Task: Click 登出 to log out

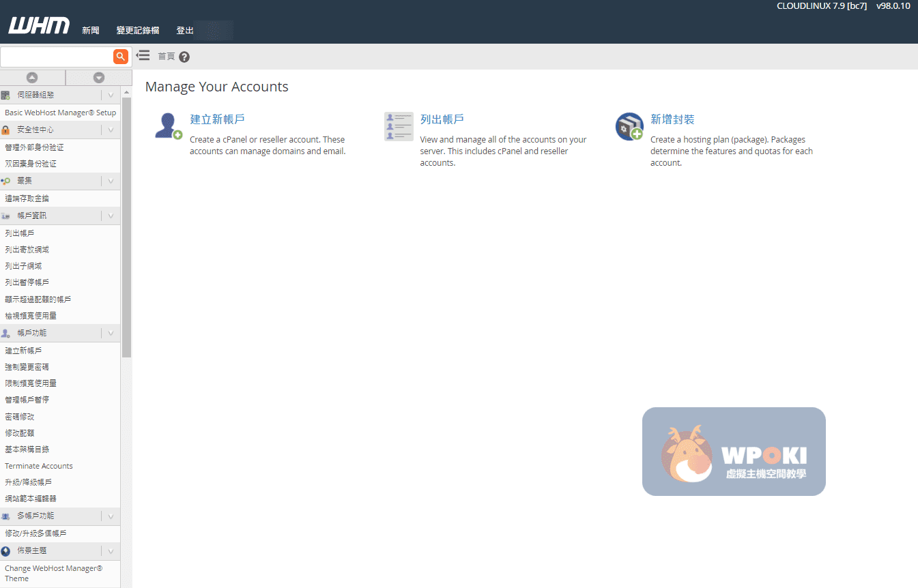Action: 185,31
